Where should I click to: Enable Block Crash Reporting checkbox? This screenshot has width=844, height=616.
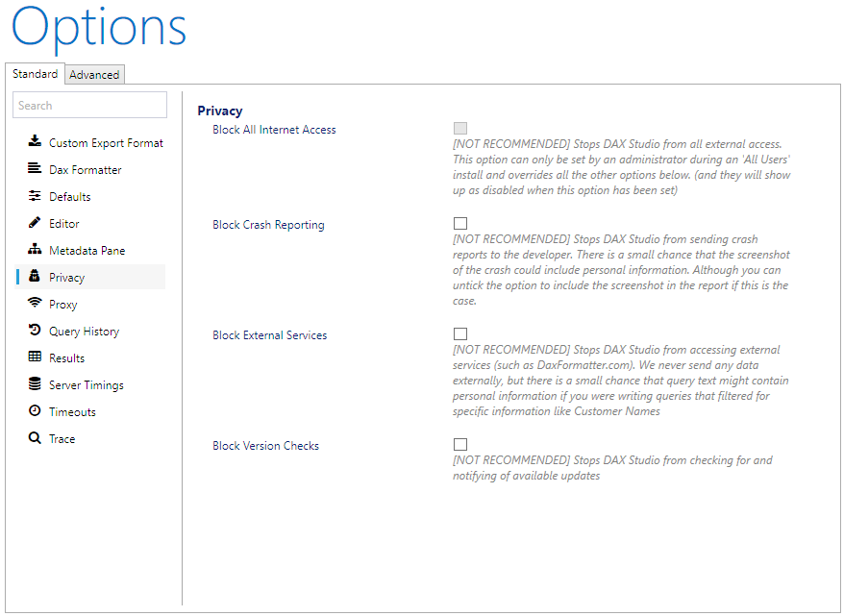tap(460, 223)
